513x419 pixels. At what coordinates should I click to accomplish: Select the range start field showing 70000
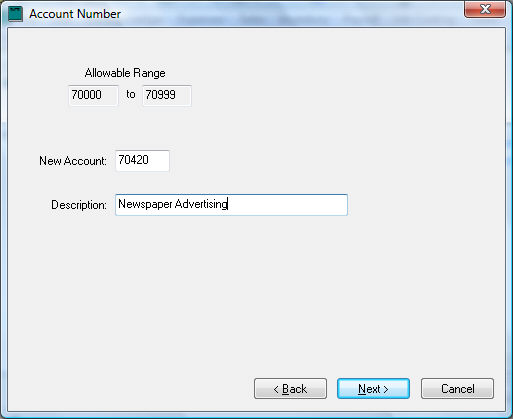tap(93, 95)
